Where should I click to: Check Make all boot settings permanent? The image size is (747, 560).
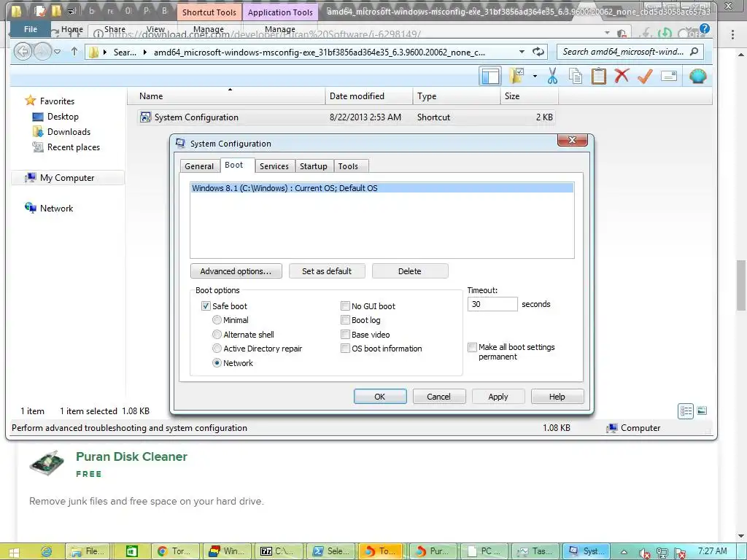pos(473,347)
